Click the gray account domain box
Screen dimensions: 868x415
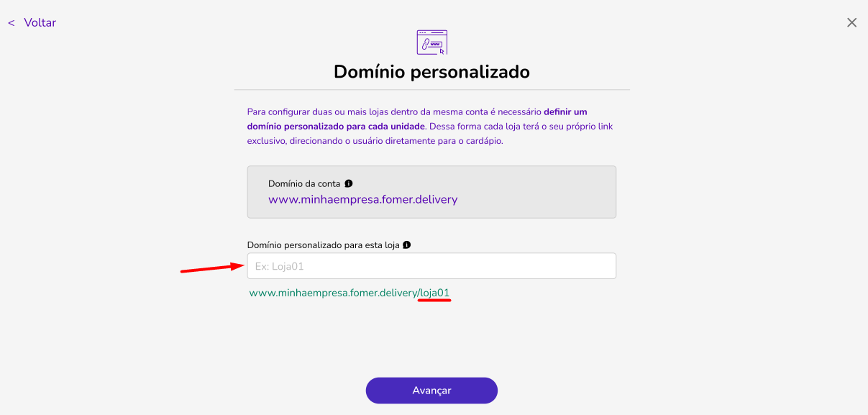(x=431, y=192)
